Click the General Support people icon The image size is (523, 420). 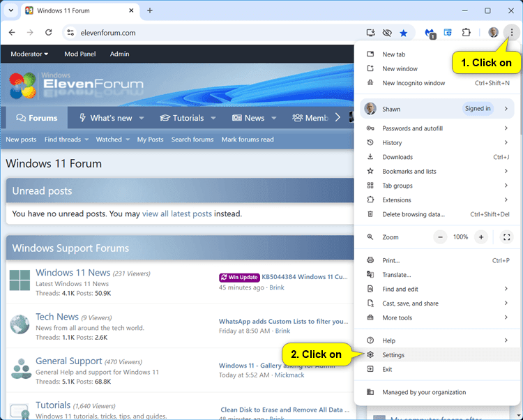pos(21,368)
